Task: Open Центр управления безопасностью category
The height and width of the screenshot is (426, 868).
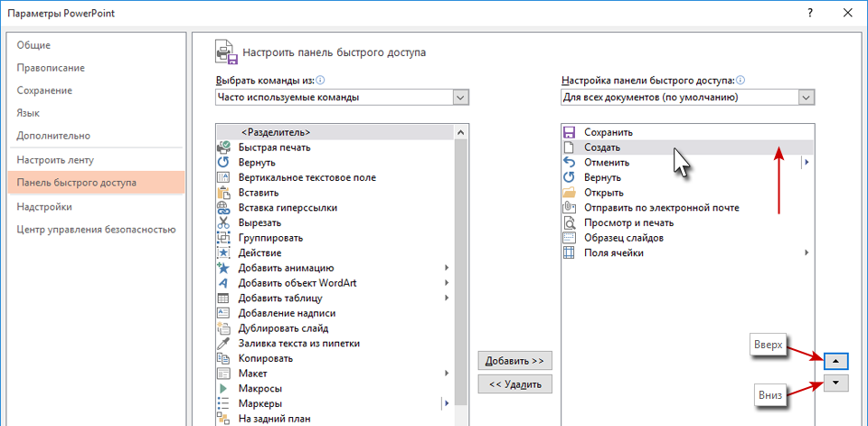Action: 97,230
